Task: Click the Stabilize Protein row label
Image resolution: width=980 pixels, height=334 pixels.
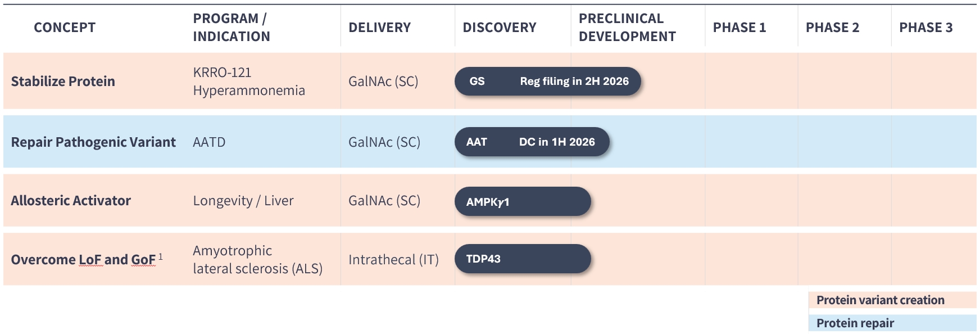Action: click(63, 81)
